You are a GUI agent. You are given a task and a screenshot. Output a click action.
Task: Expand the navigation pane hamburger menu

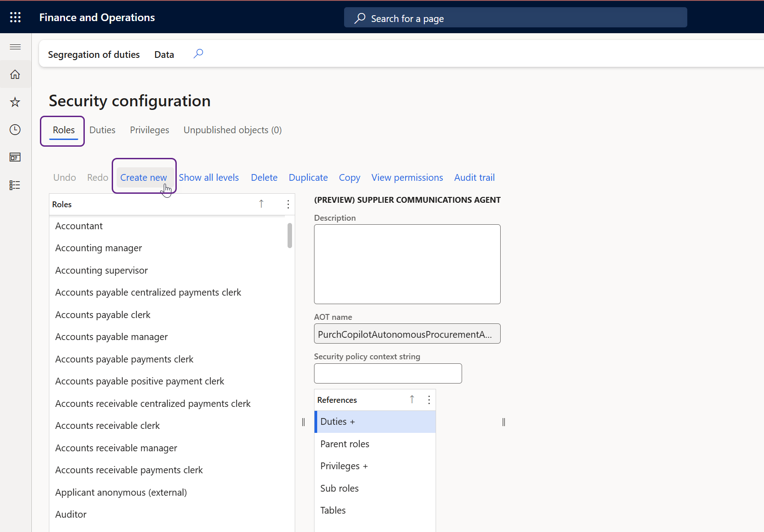coord(15,47)
